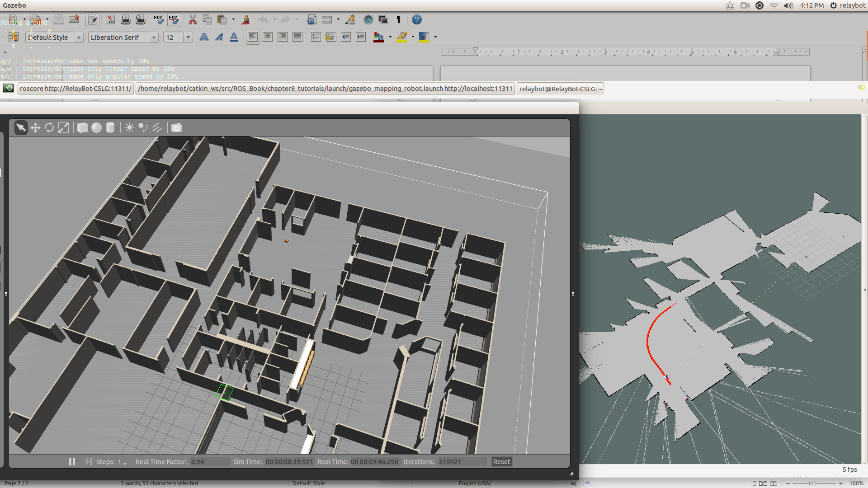Click the Iterations value field
Image resolution: width=868 pixels, height=488 pixels.
tap(462, 462)
